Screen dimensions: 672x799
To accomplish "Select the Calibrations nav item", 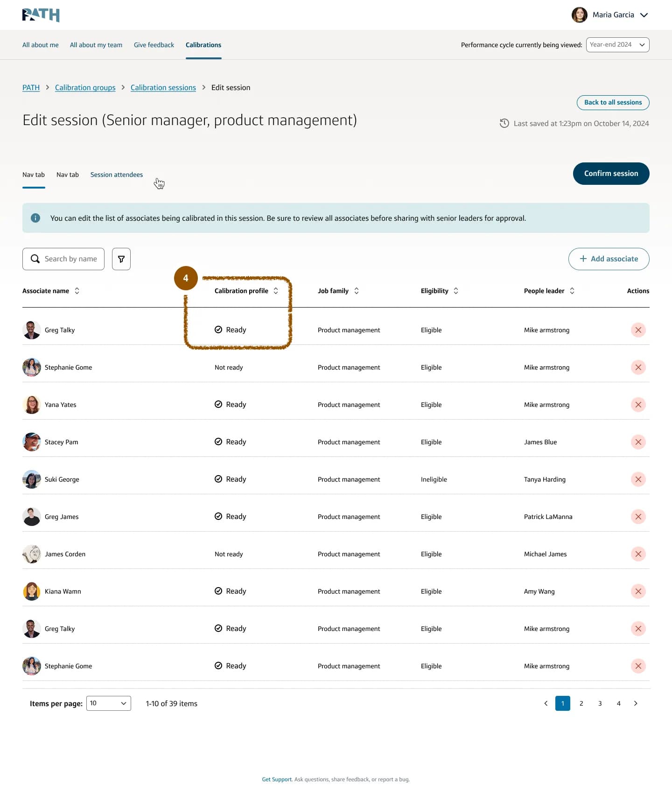I will 203,45.
